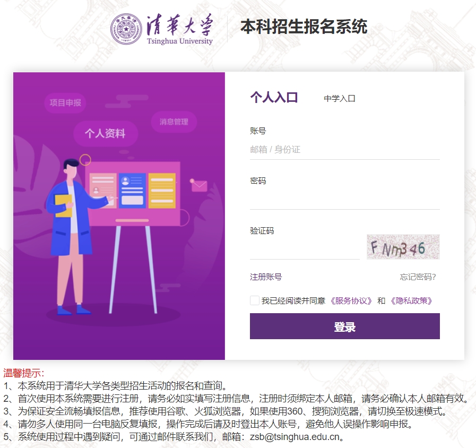The width and height of the screenshot is (476, 448).
Task: Open the 《服务协议》 link
Action: pyautogui.click(x=351, y=300)
